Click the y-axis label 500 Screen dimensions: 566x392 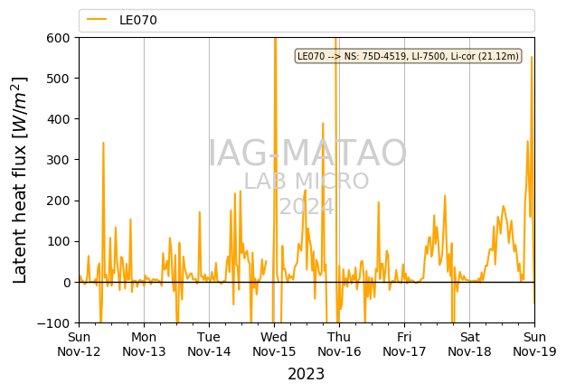click(58, 79)
